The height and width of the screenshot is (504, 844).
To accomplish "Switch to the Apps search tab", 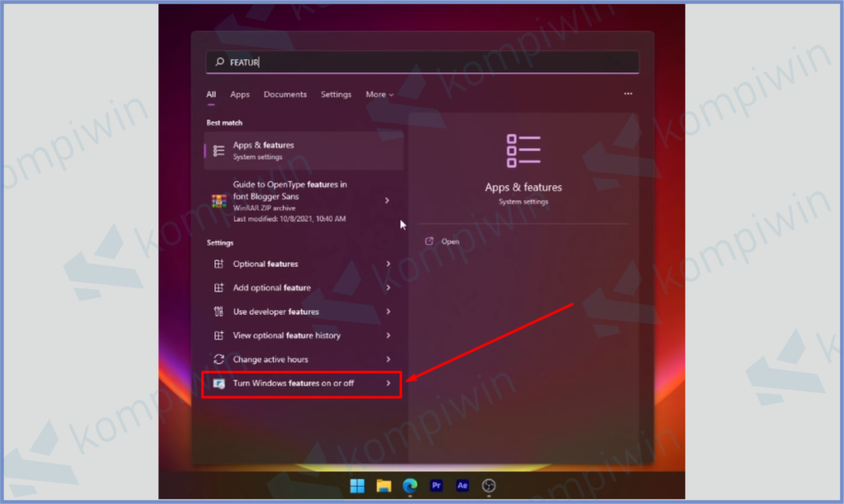I will coord(240,95).
